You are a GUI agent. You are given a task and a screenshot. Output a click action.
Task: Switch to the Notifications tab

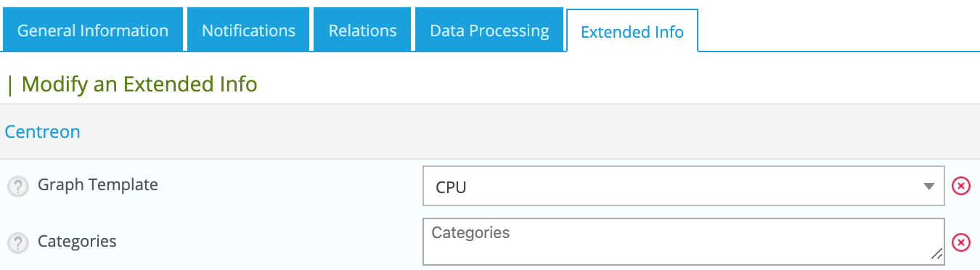(x=248, y=30)
